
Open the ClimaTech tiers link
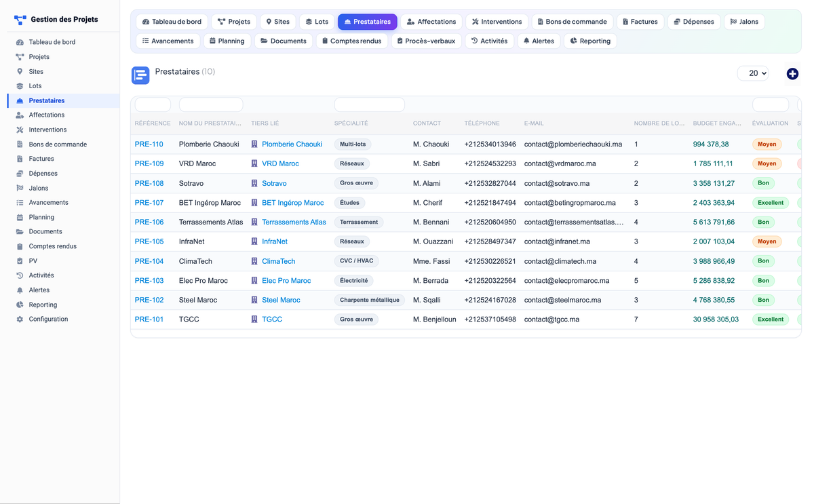(279, 261)
